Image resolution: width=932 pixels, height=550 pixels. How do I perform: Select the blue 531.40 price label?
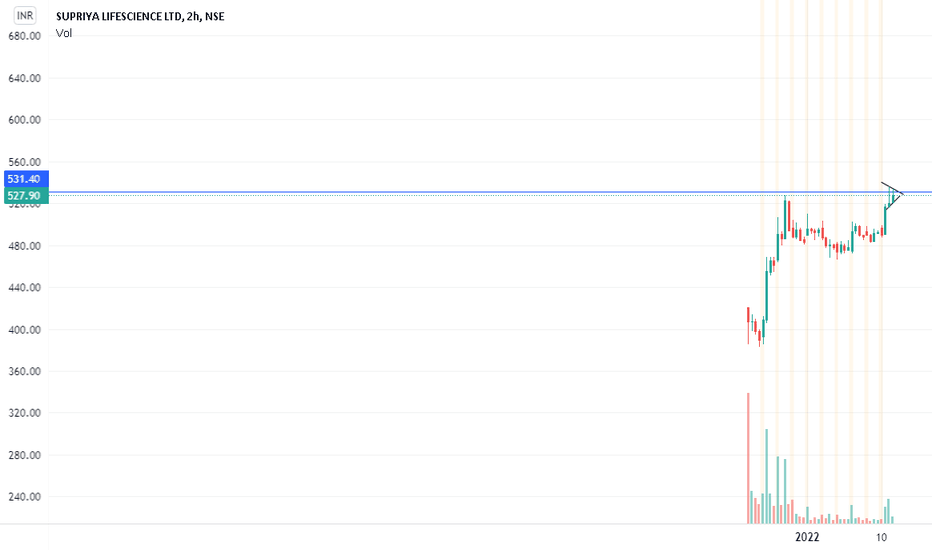click(26, 179)
